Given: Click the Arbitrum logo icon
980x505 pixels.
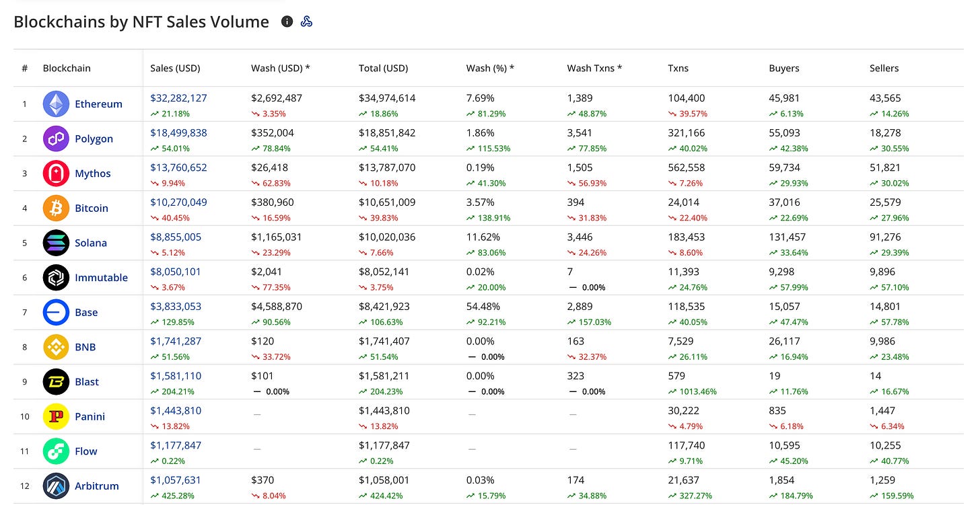Looking at the screenshot, I should pos(56,486).
